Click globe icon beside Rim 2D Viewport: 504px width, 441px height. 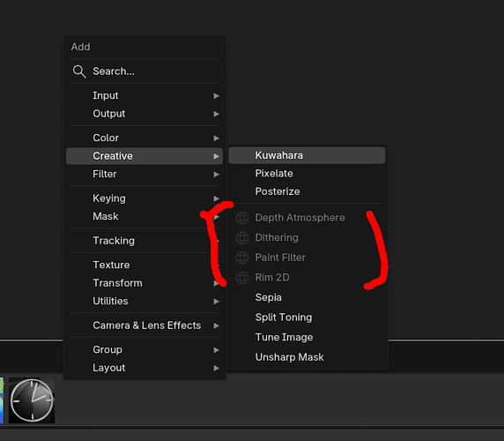pyautogui.click(x=242, y=278)
